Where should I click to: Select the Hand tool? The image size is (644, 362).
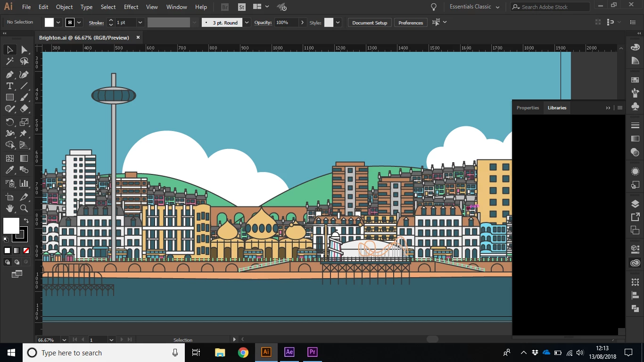[x=9, y=208]
